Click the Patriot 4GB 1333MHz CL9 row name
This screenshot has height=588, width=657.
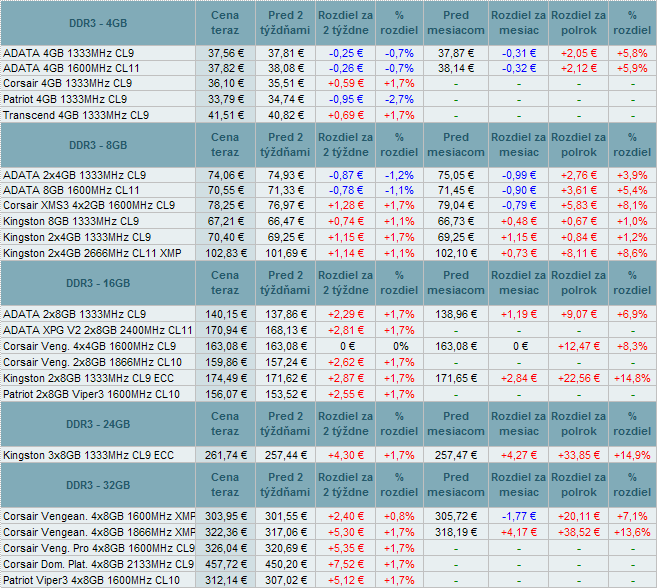(x=65, y=99)
